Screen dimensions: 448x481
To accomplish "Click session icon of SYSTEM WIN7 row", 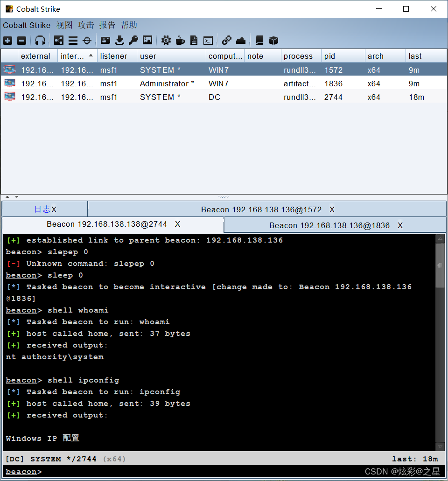I will [x=9, y=70].
